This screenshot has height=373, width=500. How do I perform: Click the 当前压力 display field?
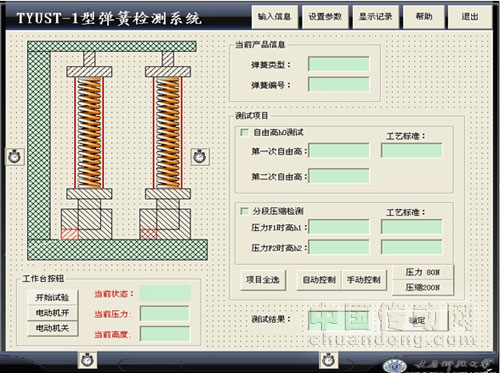[x=165, y=314]
